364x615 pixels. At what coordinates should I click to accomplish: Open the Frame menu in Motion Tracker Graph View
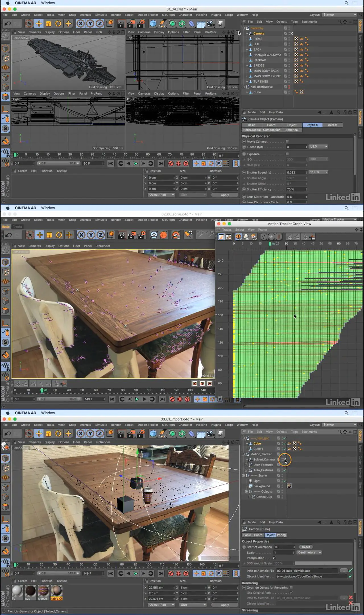(262, 230)
